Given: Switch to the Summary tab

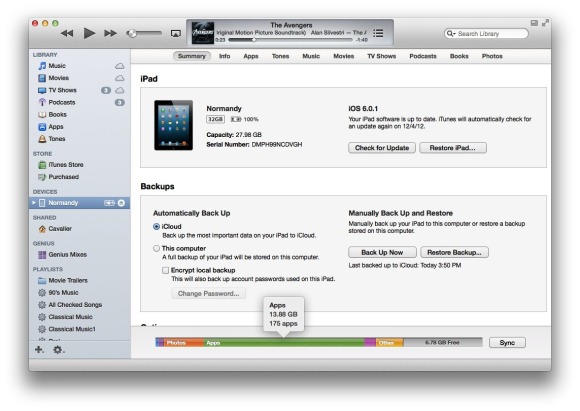Looking at the screenshot, I should tap(192, 56).
